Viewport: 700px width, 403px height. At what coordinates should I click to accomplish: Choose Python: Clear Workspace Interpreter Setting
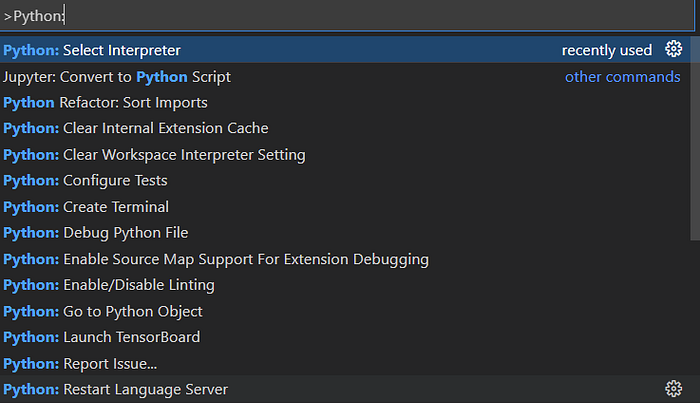154,154
